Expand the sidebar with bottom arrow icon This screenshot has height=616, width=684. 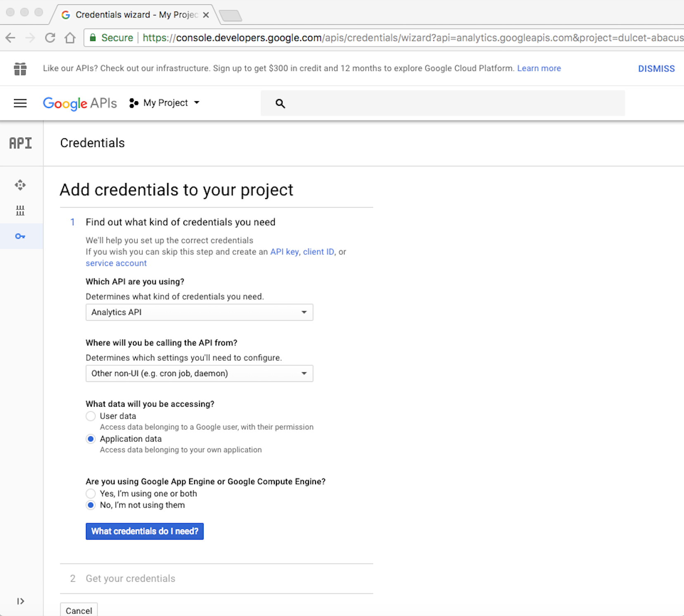21,601
